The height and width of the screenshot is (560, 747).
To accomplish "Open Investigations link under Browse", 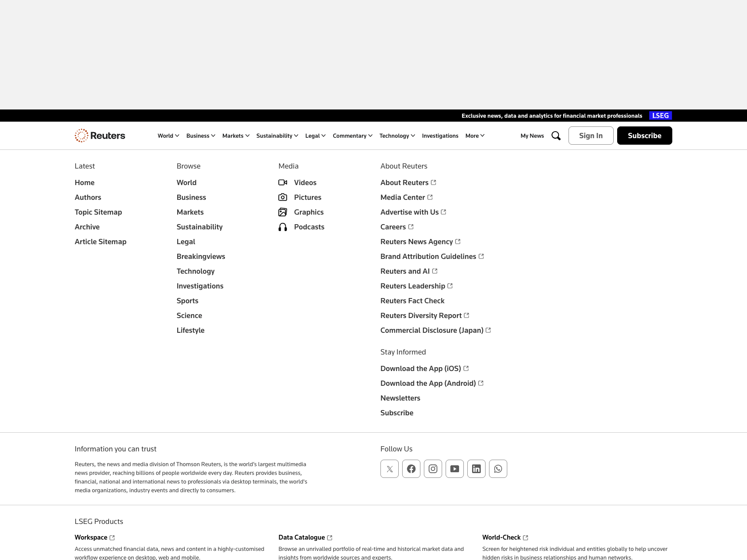I will [200, 286].
